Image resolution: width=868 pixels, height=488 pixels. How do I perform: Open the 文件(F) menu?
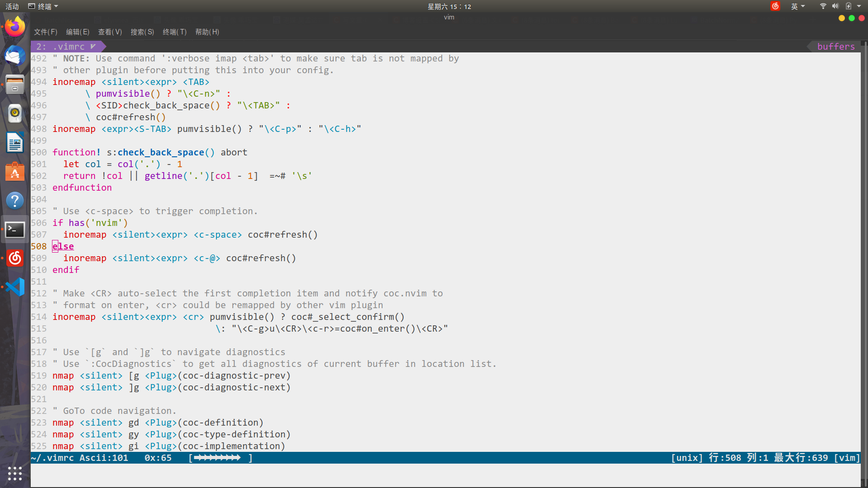[x=46, y=32]
